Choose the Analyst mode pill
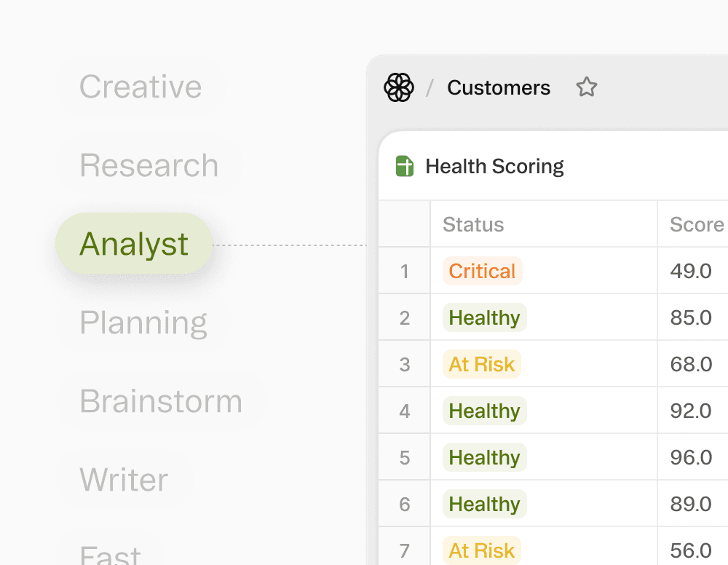The image size is (728, 565). pos(134,244)
